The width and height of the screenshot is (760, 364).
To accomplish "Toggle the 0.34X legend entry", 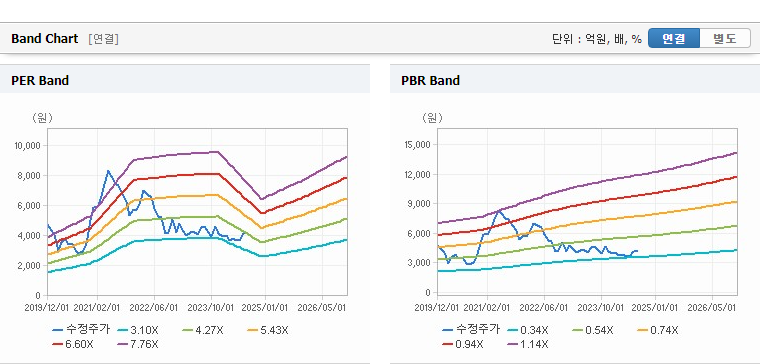I will (x=528, y=331).
